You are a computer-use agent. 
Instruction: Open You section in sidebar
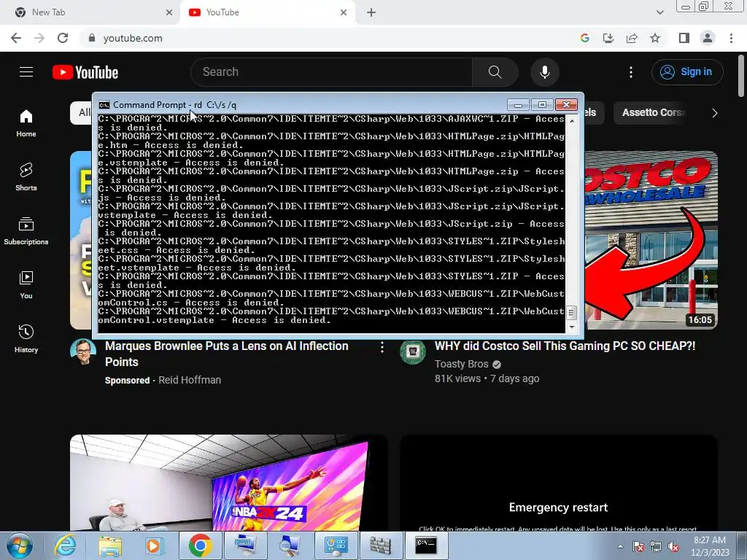click(26, 285)
